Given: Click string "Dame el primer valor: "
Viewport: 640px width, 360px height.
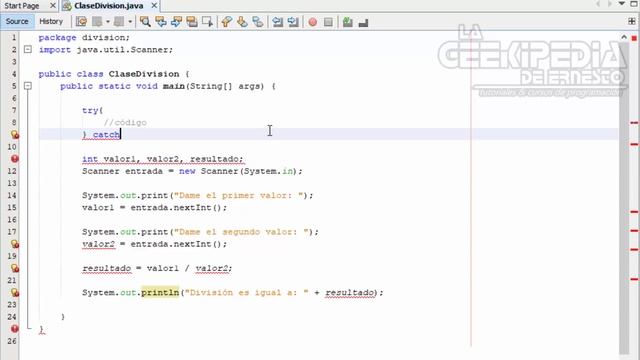Looking at the screenshot, I should 240,195.
